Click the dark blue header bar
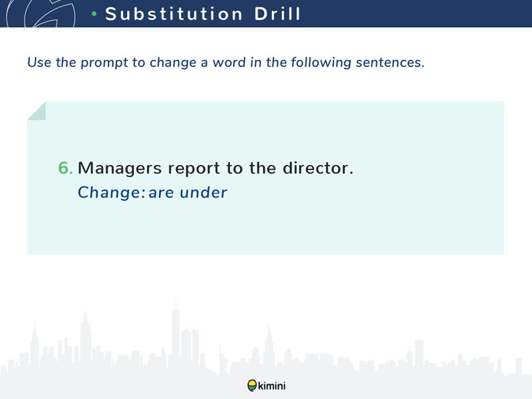The height and width of the screenshot is (399, 532). 266,13
